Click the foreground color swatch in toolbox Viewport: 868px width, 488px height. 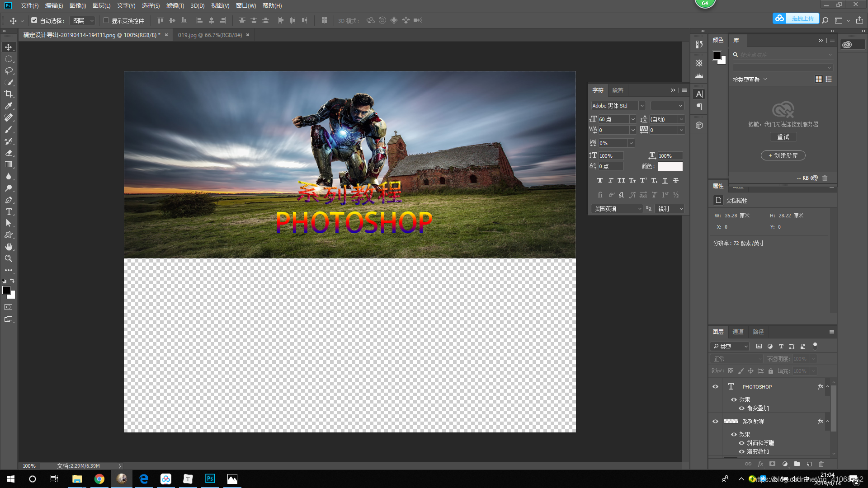click(6, 290)
